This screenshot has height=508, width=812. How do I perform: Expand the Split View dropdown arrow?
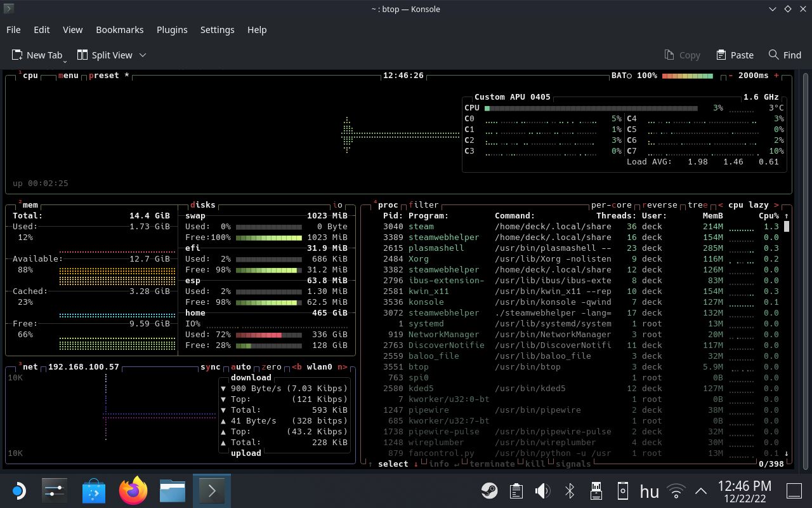(x=143, y=55)
